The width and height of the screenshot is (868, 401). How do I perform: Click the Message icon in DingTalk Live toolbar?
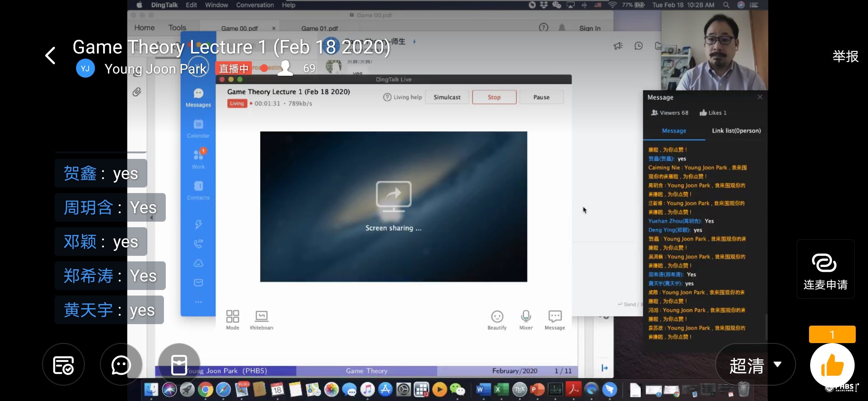coord(555,320)
